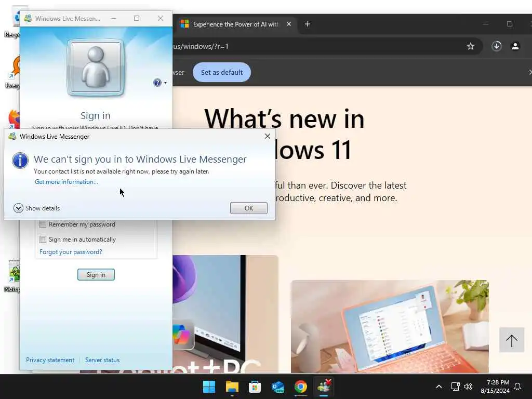Minimize the Windows Live Messenger window
The width and height of the screenshot is (532, 399).
pyautogui.click(x=114, y=18)
